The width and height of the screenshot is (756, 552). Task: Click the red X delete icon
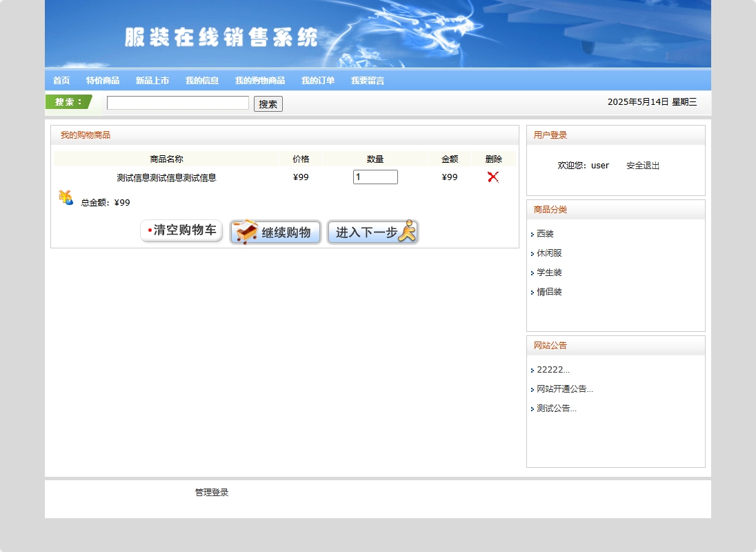pos(493,177)
